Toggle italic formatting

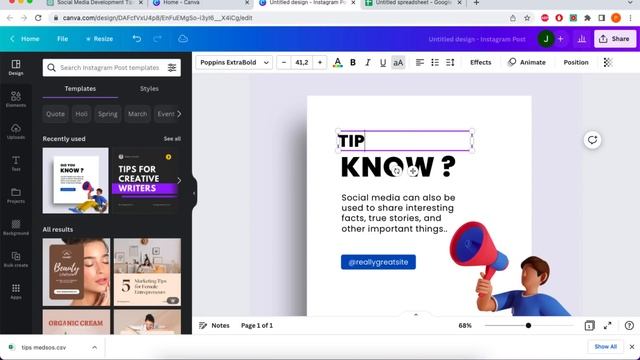(368, 62)
